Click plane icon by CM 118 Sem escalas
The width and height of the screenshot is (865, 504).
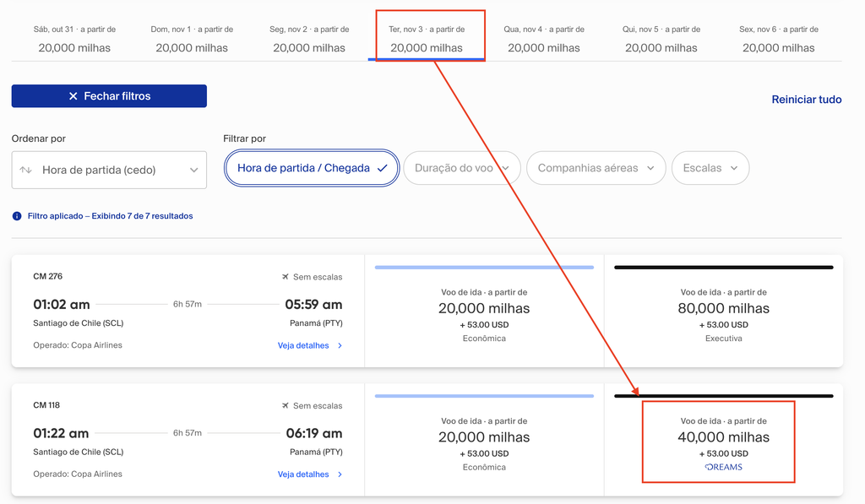[x=286, y=406]
